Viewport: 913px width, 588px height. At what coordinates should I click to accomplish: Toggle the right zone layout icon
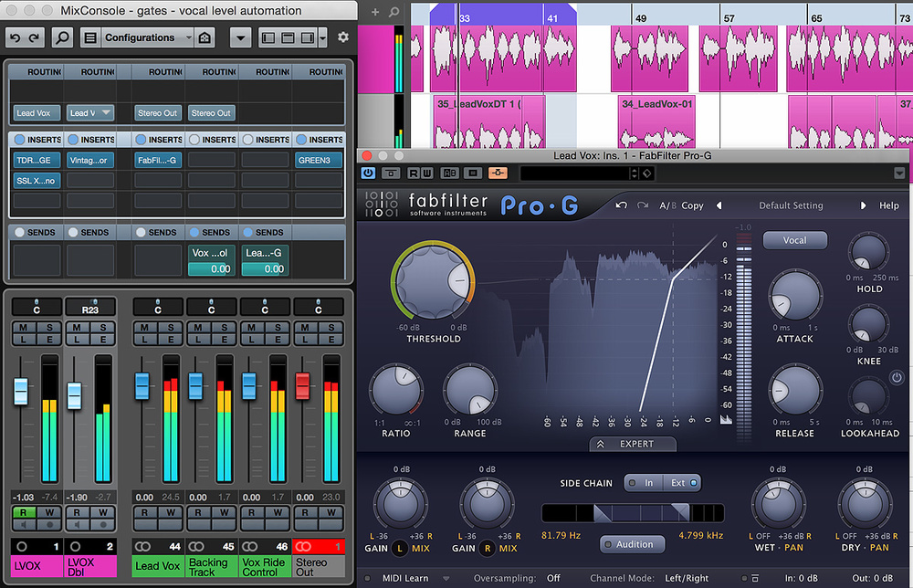click(308, 37)
